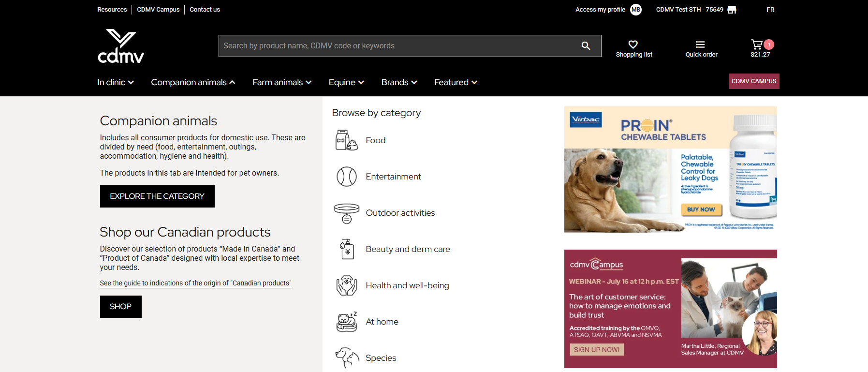Open CDMV Campus in top bar
The image size is (868, 372).
[x=158, y=10]
